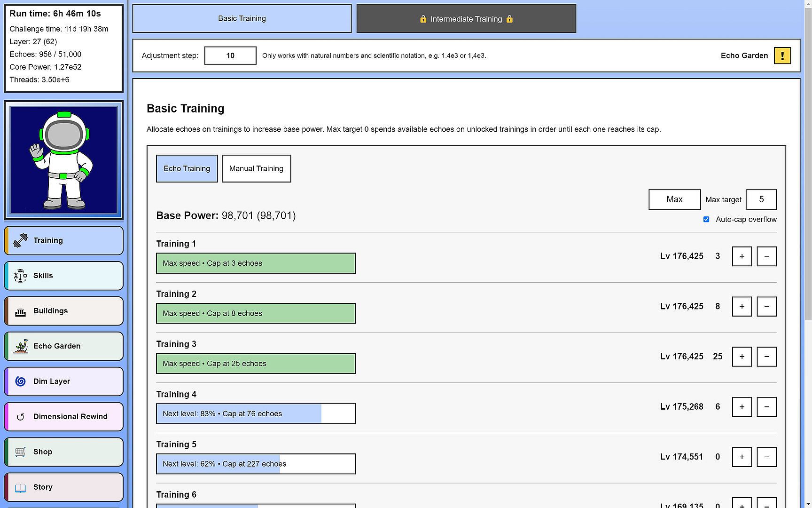Increase Training 1 echoes with plus

click(742, 256)
